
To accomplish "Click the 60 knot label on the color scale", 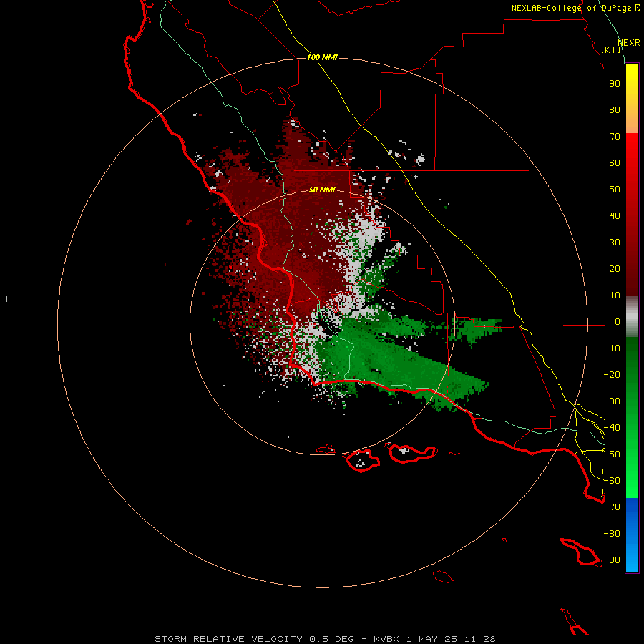I will tap(615, 162).
